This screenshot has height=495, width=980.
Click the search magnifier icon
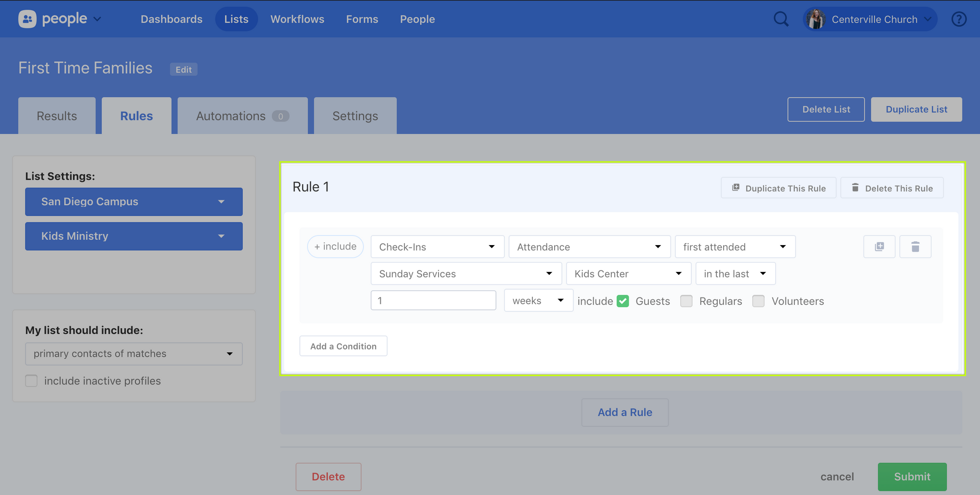coord(781,19)
